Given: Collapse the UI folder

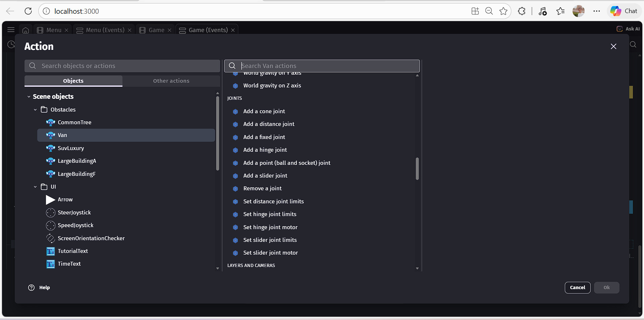Looking at the screenshot, I should 35,187.
